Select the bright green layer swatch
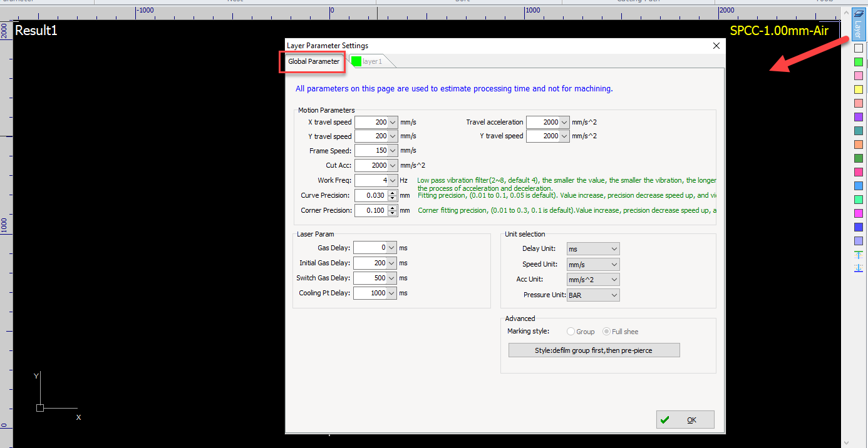 (859, 62)
